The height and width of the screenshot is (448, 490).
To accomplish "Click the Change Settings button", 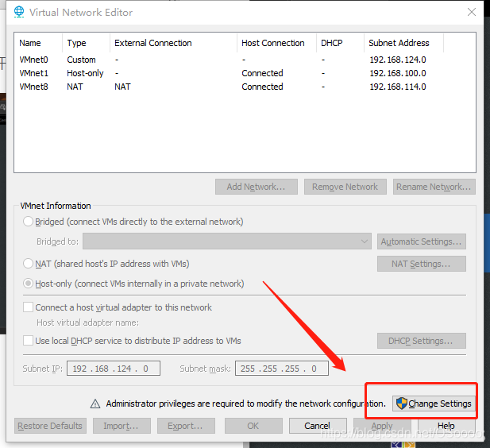I will coord(434,404).
